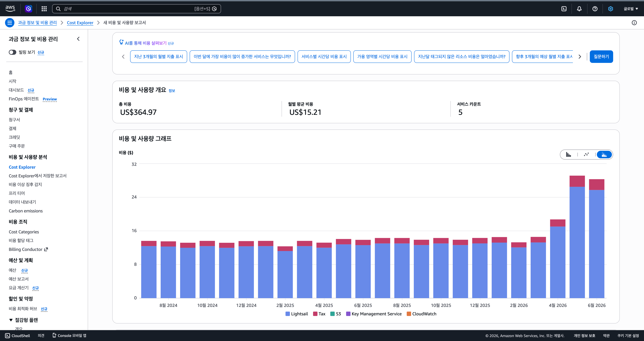Viewport: 644px width, 341px height.
Task: Open the 정보 link beside 비용 및 사용량 개요
Action: coord(172,91)
